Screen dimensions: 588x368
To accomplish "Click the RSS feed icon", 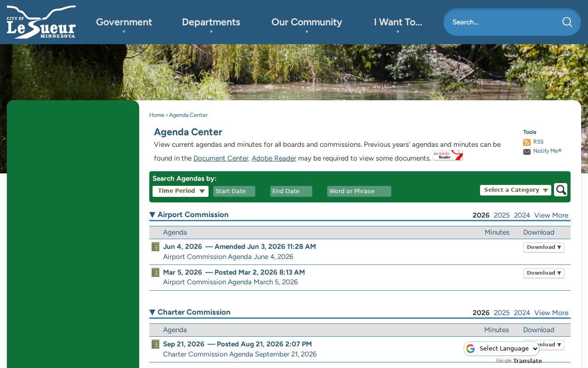I will pyautogui.click(x=527, y=142).
